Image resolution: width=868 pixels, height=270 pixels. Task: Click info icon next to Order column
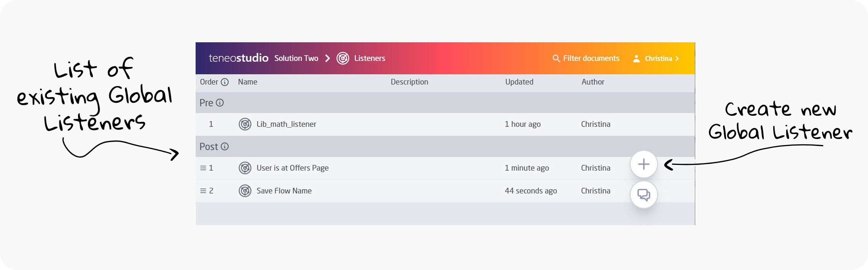225,82
